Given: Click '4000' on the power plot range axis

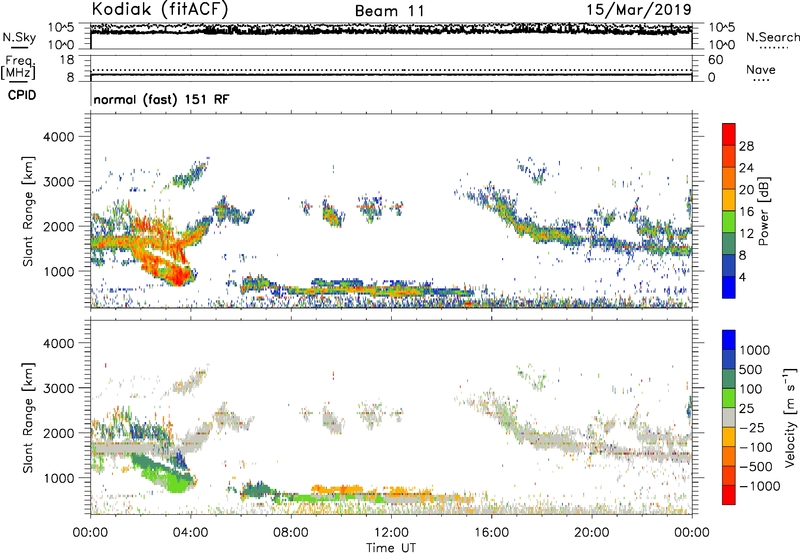Looking at the screenshot, I should pos(58,137).
